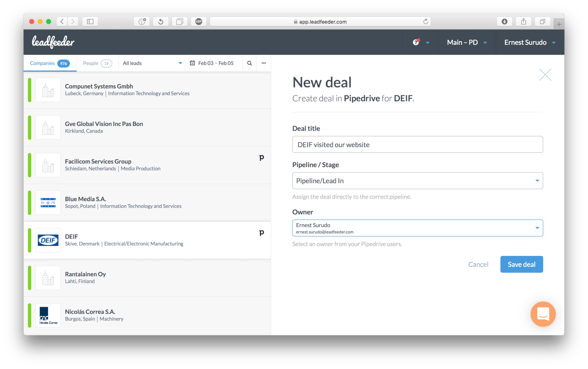Screen dimensions: 588x369
Task: Click the AdBlock Plus extension icon
Action: [x=199, y=22]
